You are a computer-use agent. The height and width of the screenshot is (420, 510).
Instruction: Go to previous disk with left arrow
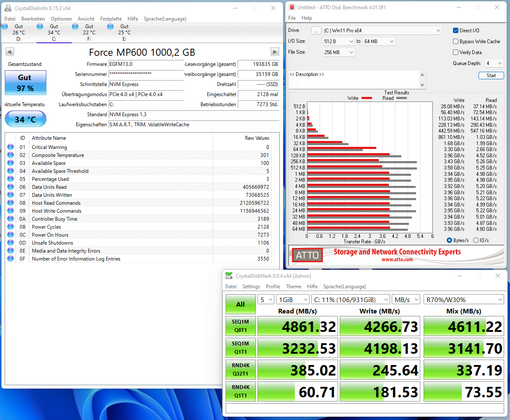click(10, 52)
